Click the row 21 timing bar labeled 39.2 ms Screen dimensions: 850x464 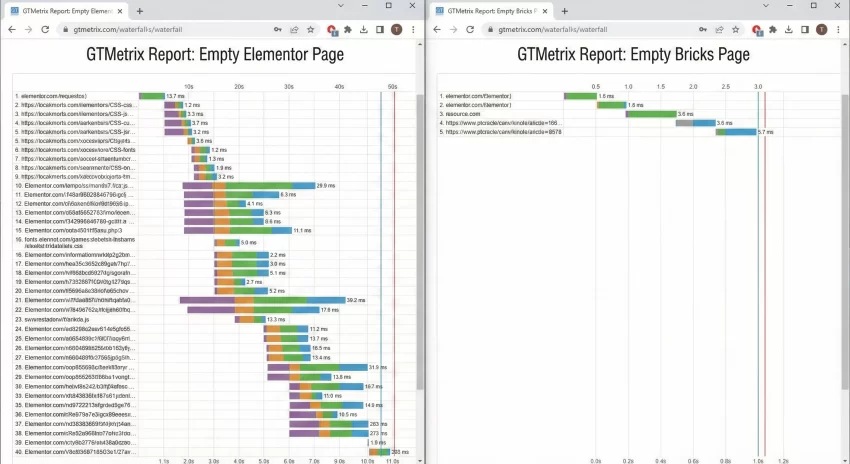click(x=262, y=300)
